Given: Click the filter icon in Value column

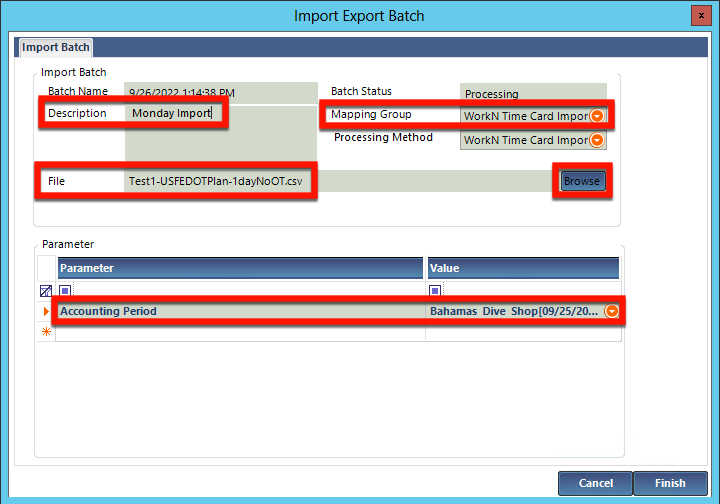Looking at the screenshot, I should pos(435,291).
